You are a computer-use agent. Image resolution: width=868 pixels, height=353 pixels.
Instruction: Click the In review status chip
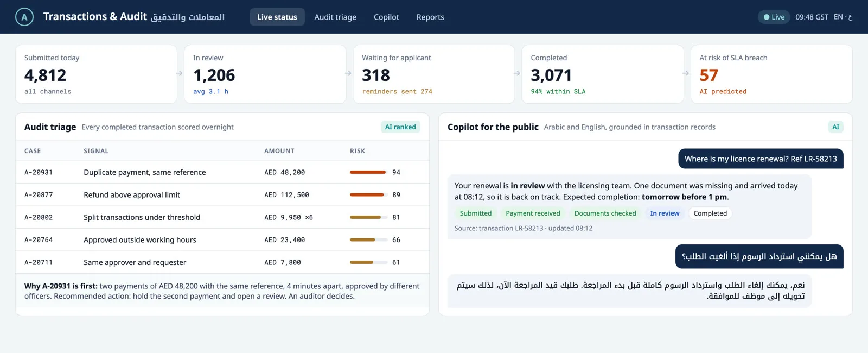click(x=665, y=213)
